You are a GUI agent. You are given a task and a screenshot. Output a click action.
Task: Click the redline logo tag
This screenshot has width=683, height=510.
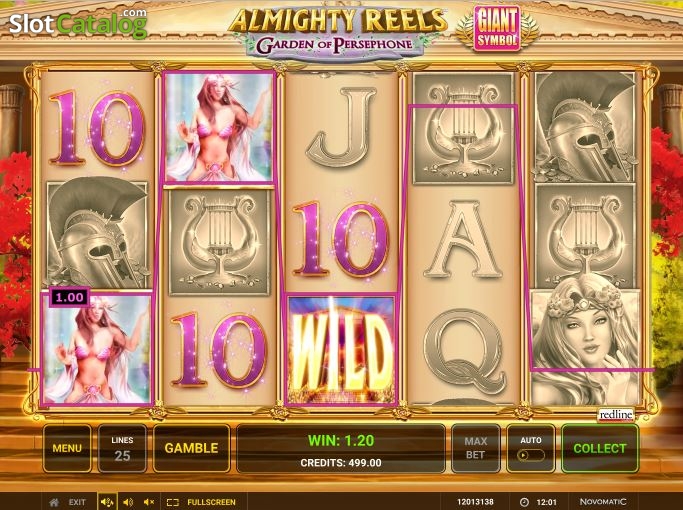pos(615,415)
